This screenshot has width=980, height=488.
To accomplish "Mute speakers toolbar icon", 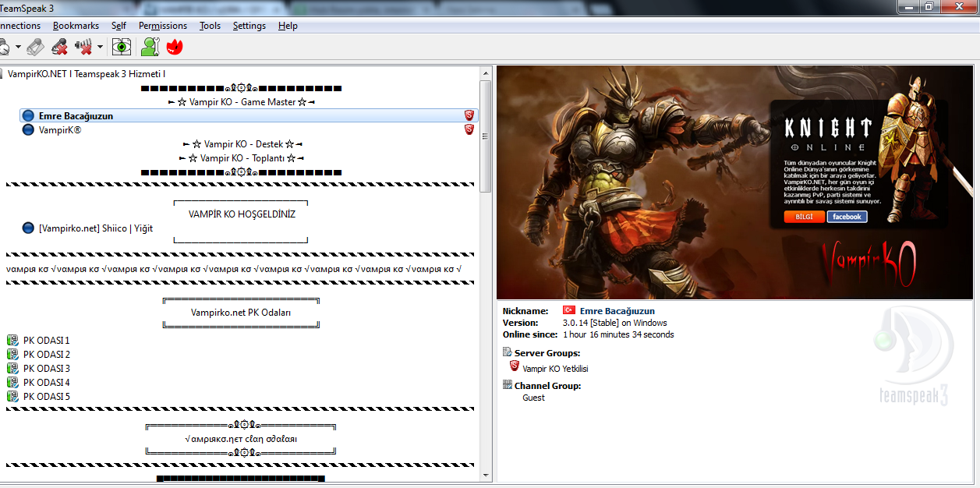I will point(83,48).
